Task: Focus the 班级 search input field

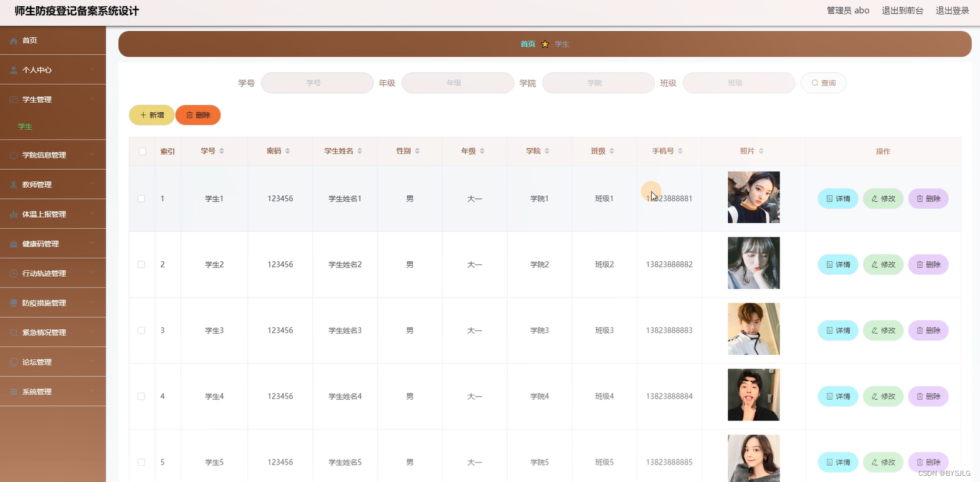Action: (x=739, y=83)
